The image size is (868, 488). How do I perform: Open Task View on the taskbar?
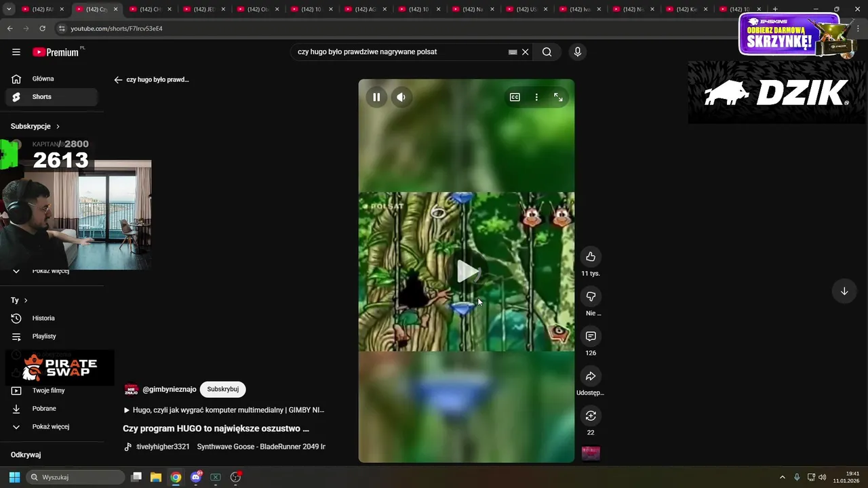[136, 477]
